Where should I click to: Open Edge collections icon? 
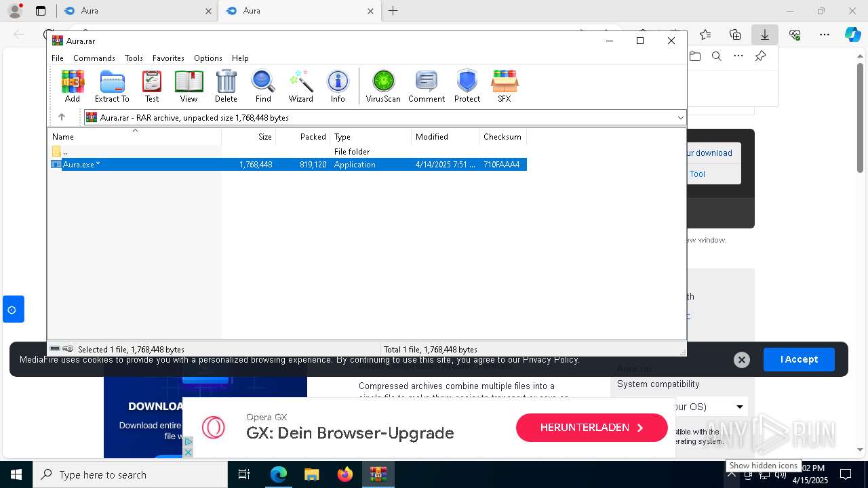(735, 35)
